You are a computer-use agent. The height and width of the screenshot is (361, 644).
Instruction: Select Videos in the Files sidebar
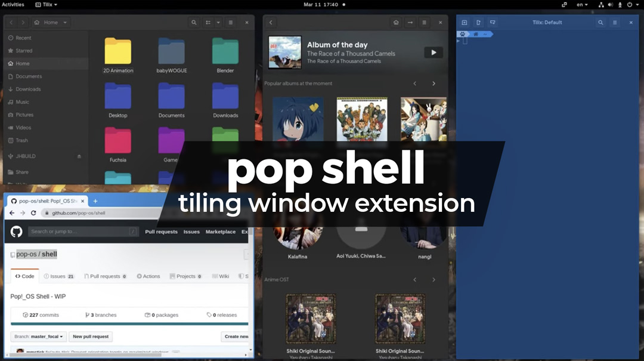(x=45, y=128)
